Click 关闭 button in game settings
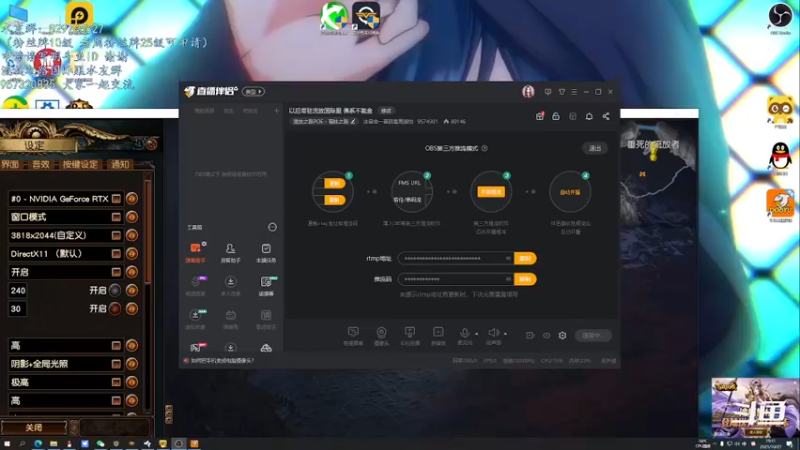This screenshot has height=450, width=800. point(34,428)
